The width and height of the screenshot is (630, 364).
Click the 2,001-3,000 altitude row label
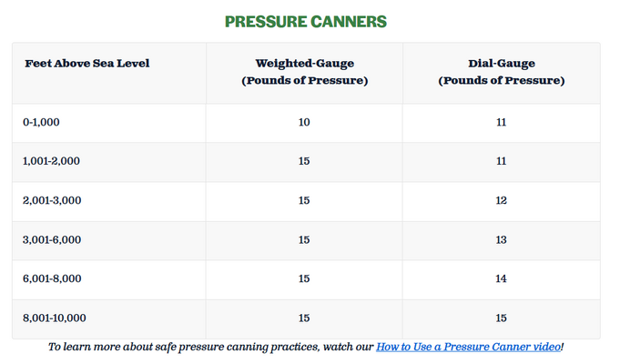(x=52, y=200)
